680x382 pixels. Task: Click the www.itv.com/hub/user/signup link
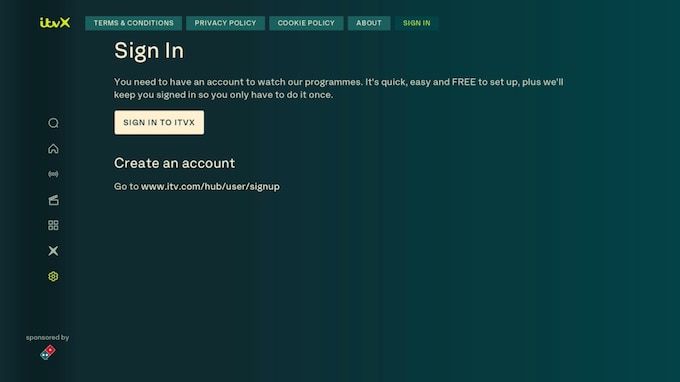point(210,186)
